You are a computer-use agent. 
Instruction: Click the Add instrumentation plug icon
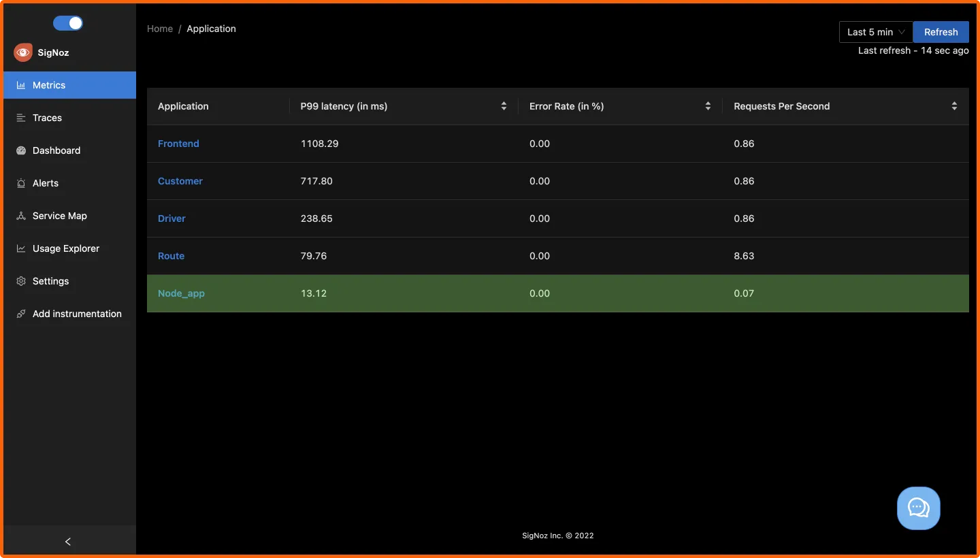21,314
